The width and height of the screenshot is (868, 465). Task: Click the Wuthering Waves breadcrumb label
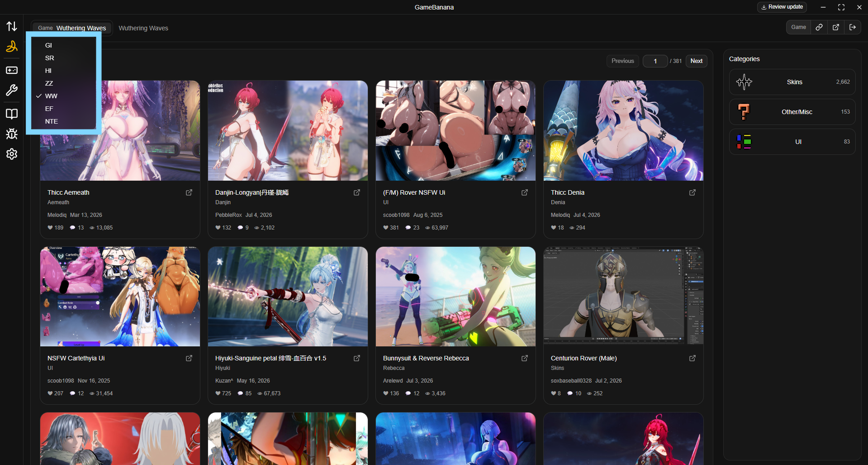pyautogui.click(x=143, y=28)
